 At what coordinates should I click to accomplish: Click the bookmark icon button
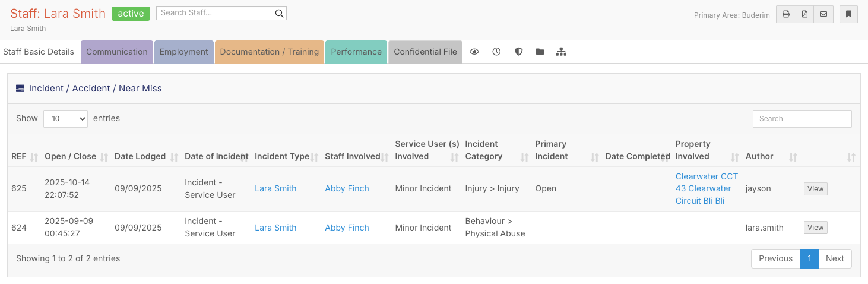click(848, 14)
